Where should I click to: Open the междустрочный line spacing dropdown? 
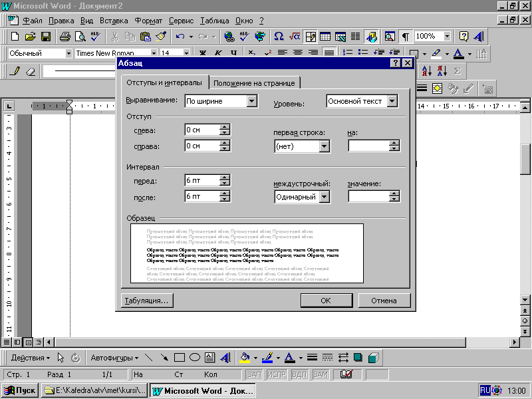tap(325, 197)
